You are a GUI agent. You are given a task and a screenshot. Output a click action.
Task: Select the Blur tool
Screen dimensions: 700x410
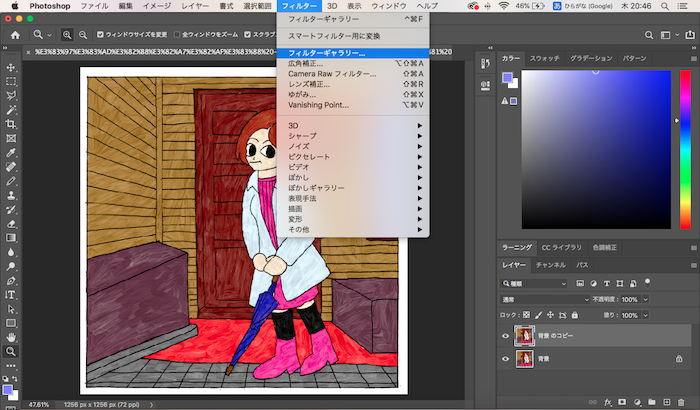click(11, 252)
